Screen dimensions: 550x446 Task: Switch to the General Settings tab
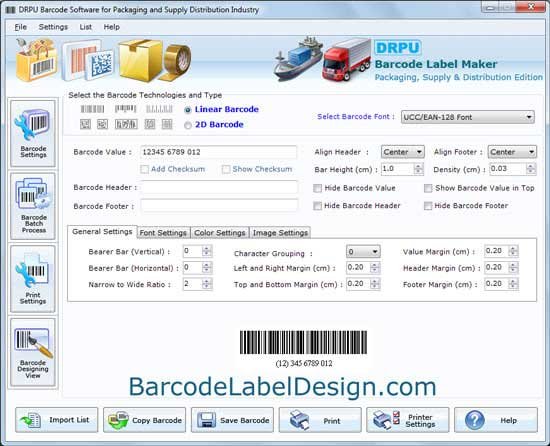[x=102, y=232]
